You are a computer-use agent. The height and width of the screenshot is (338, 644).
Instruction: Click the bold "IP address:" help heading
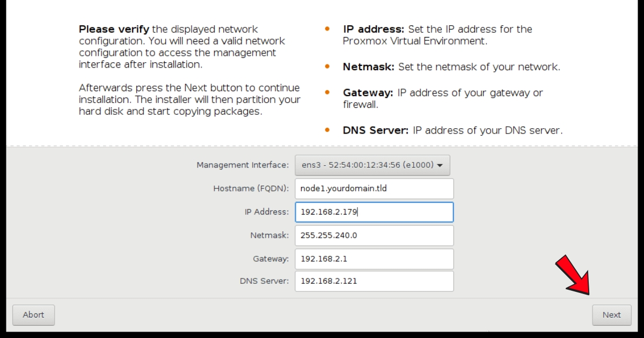[x=374, y=29]
